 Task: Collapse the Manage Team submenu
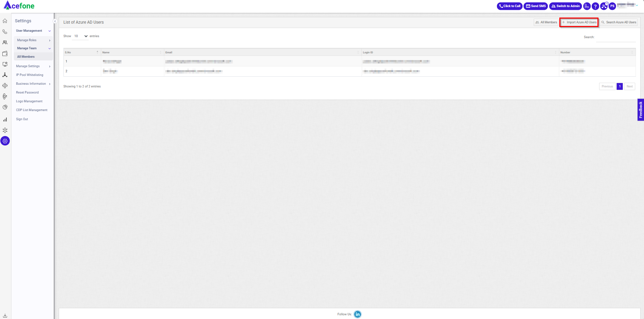50,49
